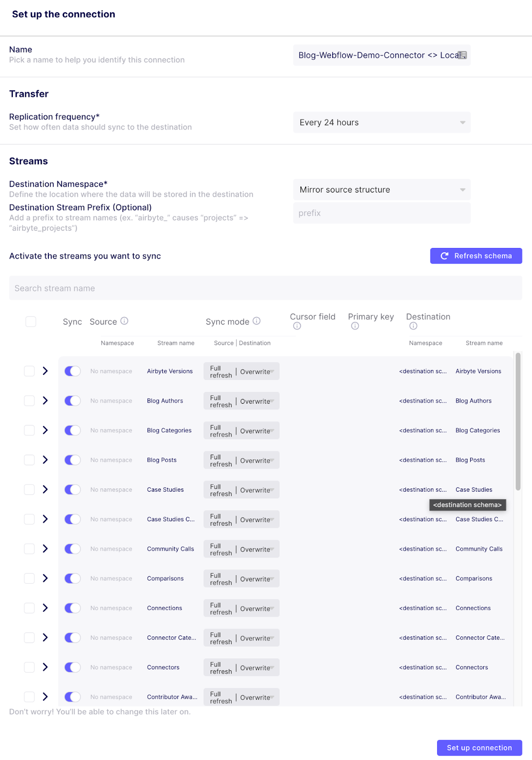Disable sync for the Blog Posts stream
532x760 pixels.
(x=72, y=460)
